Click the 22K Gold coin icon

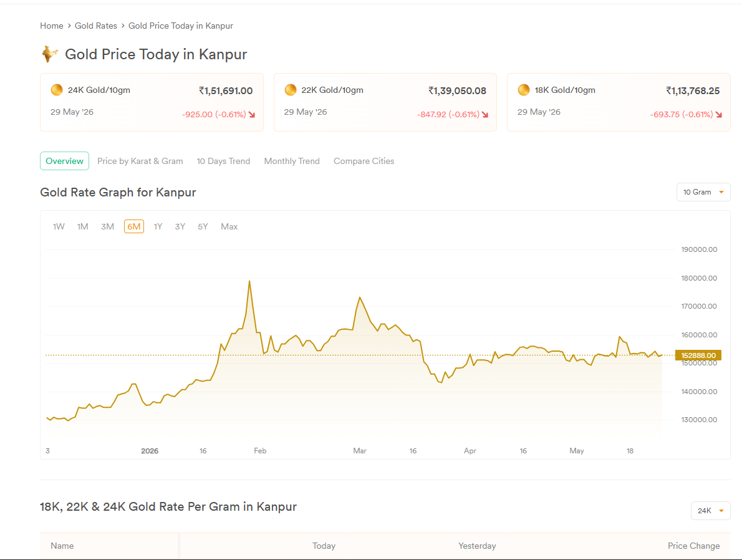tap(291, 90)
